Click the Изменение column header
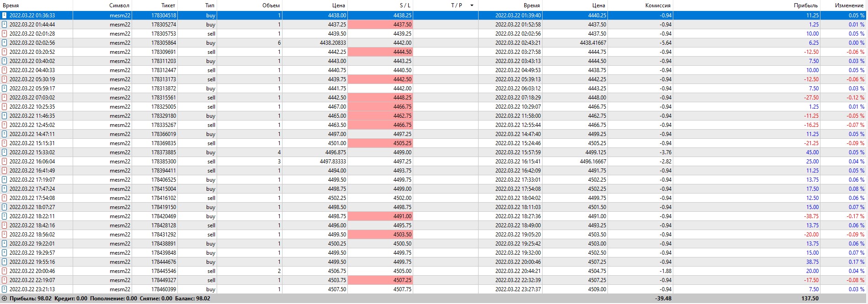The image size is (868, 304). coord(849,5)
